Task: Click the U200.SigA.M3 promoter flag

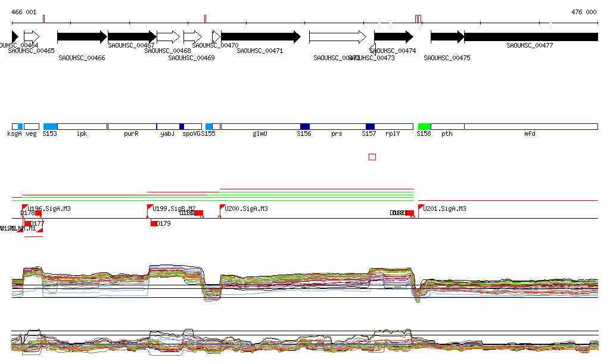Action: point(223,208)
